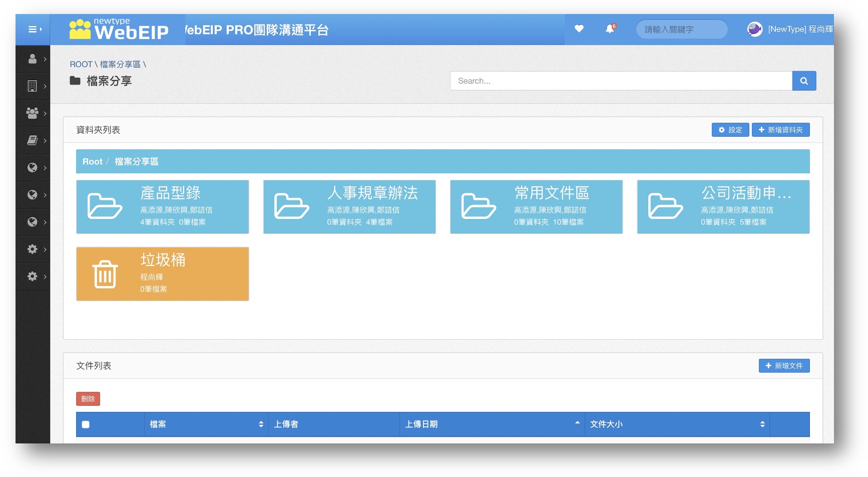Click the blue magnifier search button
The image size is (868, 477).
point(804,81)
